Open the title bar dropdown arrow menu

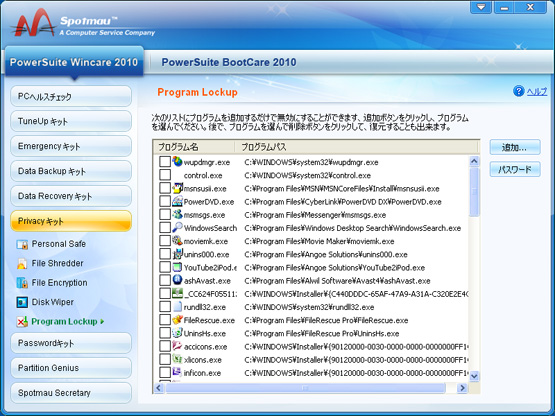coord(481,7)
